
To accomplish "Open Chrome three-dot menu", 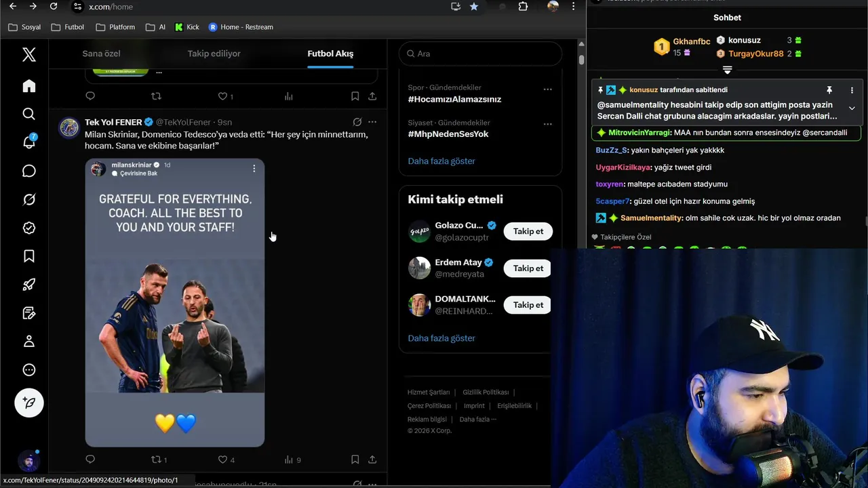I will point(574,6).
